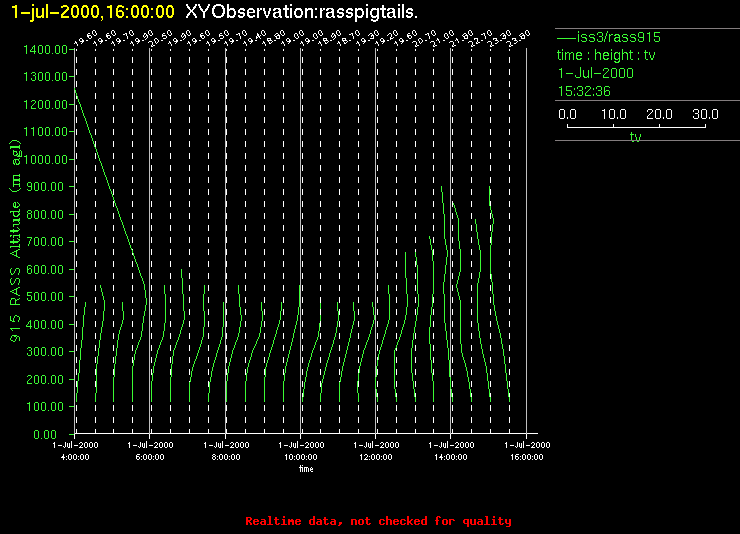Click the 16:00:00 time axis label
The height and width of the screenshot is (534, 740).
coord(527,457)
